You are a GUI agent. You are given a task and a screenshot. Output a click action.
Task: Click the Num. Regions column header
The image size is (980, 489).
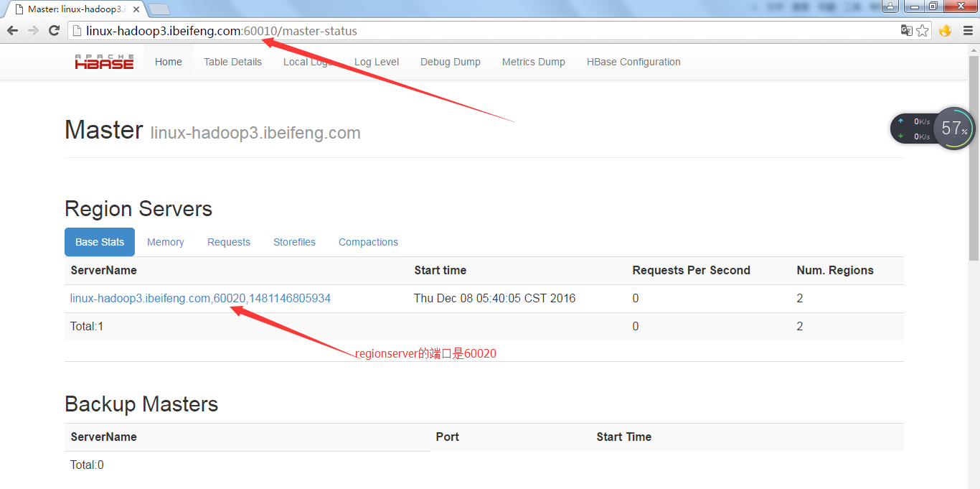click(835, 271)
